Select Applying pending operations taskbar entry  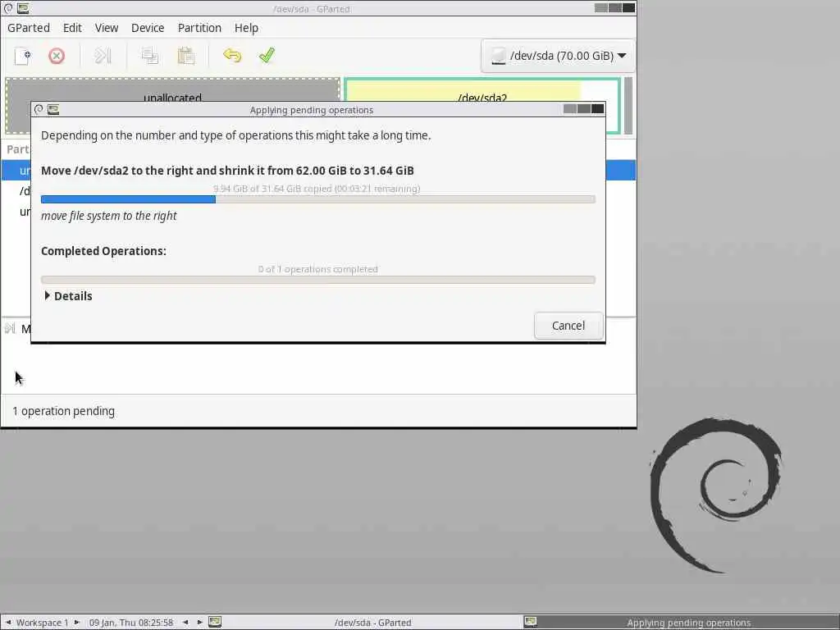point(680,622)
